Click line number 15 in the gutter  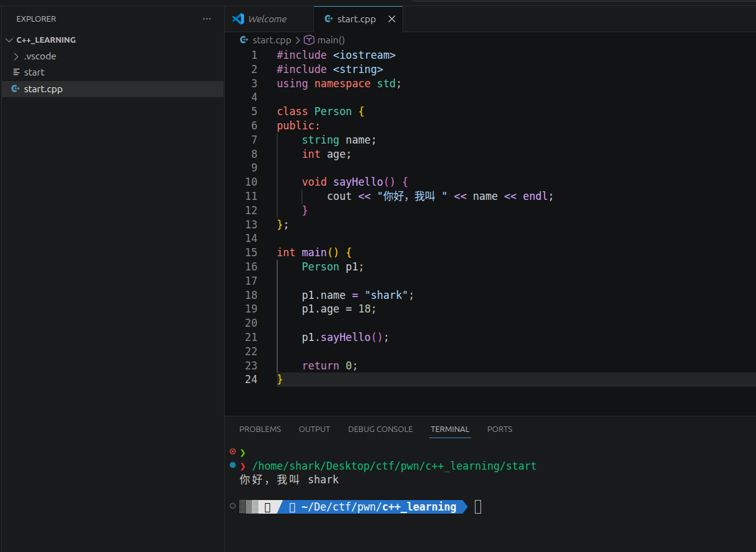(x=251, y=252)
